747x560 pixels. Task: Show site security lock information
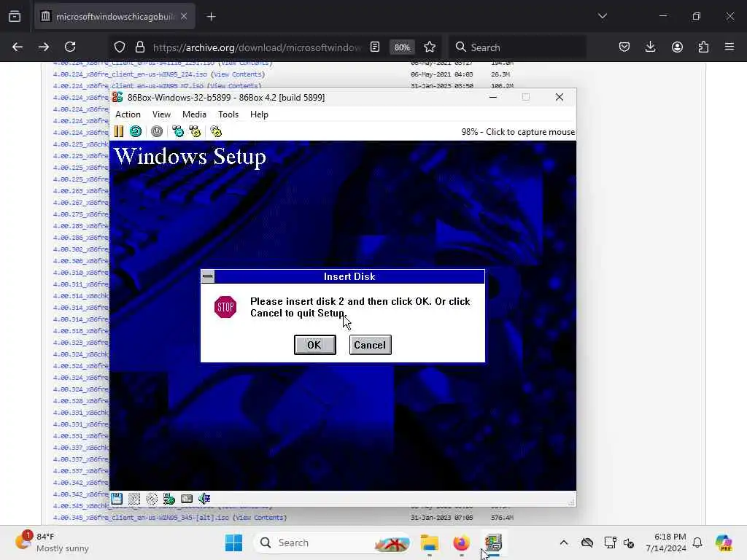click(139, 47)
